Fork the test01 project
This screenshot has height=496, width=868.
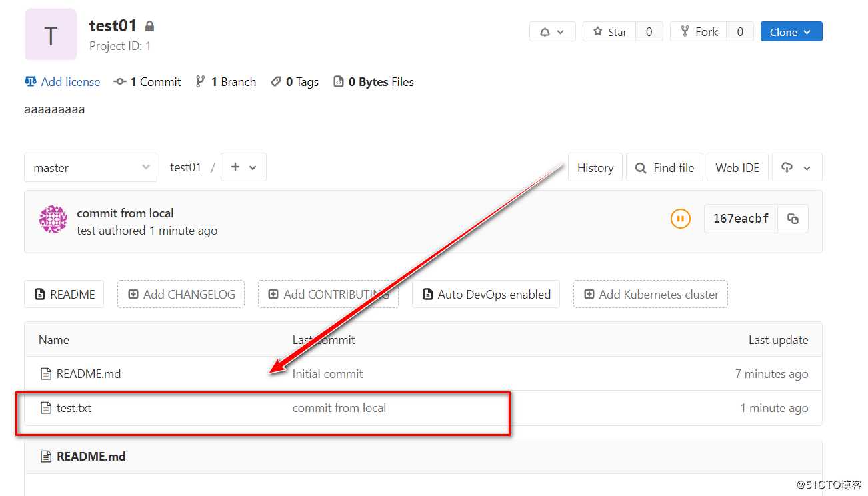699,32
